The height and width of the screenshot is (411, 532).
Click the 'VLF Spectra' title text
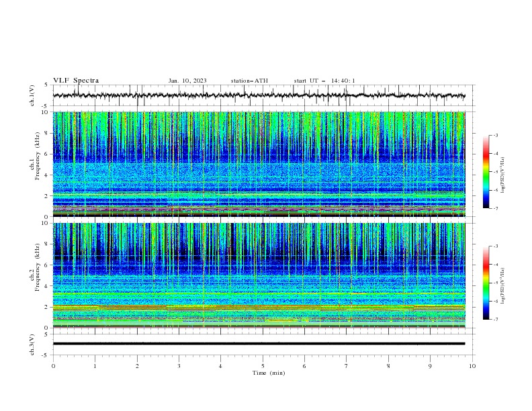76,81
